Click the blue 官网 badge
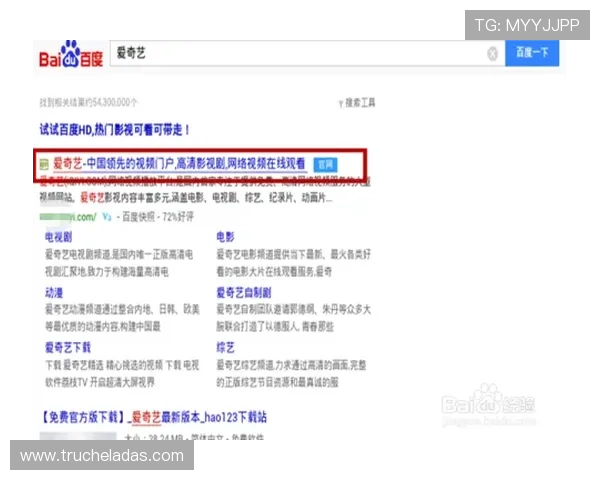 pos(325,165)
